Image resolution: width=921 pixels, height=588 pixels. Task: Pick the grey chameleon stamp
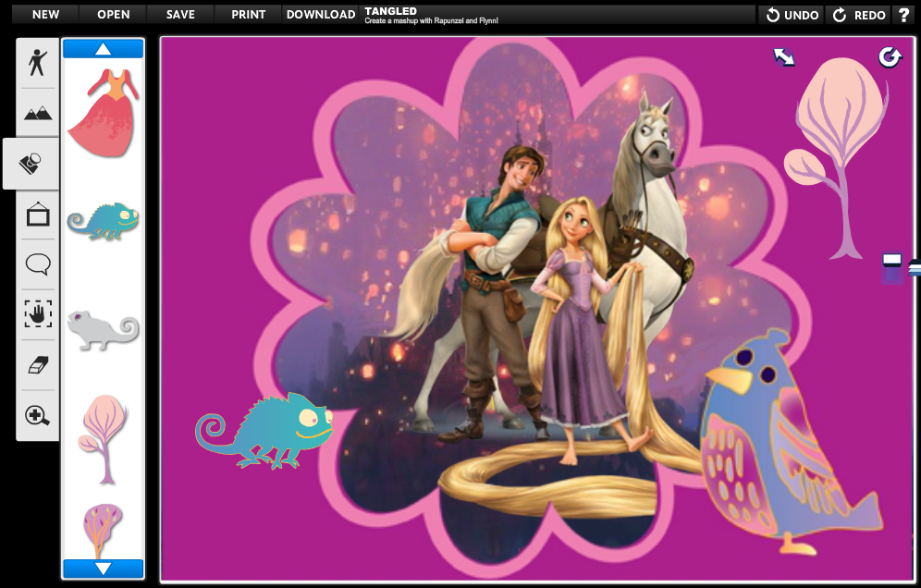(x=104, y=330)
